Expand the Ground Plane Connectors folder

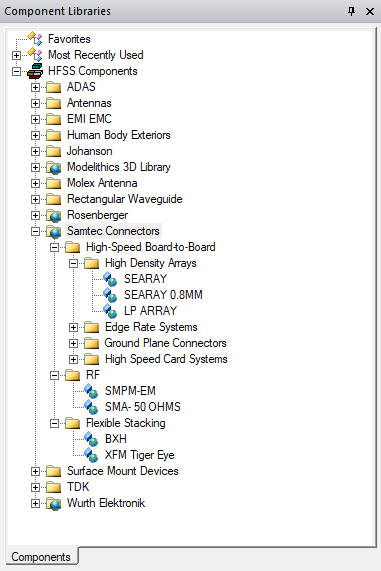tap(73, 344)
